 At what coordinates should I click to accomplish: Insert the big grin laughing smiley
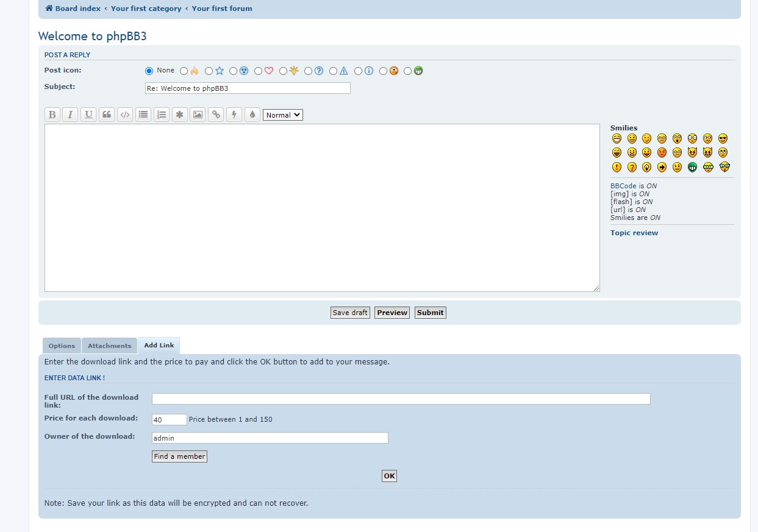pos(617,138)
